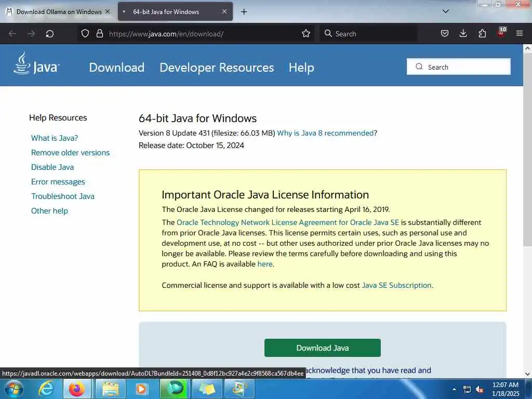This screenshot has width=532, height=399.
Task: Open the Help menu item
Action: 301,68
